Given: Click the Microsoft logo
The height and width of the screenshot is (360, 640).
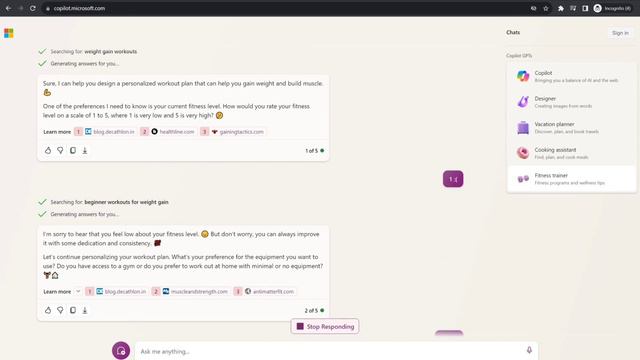Looking at the screenshot, I should [9, 33].
